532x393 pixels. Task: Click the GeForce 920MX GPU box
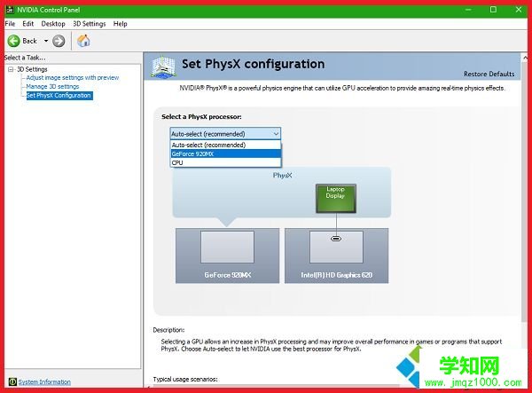point(227,255)
